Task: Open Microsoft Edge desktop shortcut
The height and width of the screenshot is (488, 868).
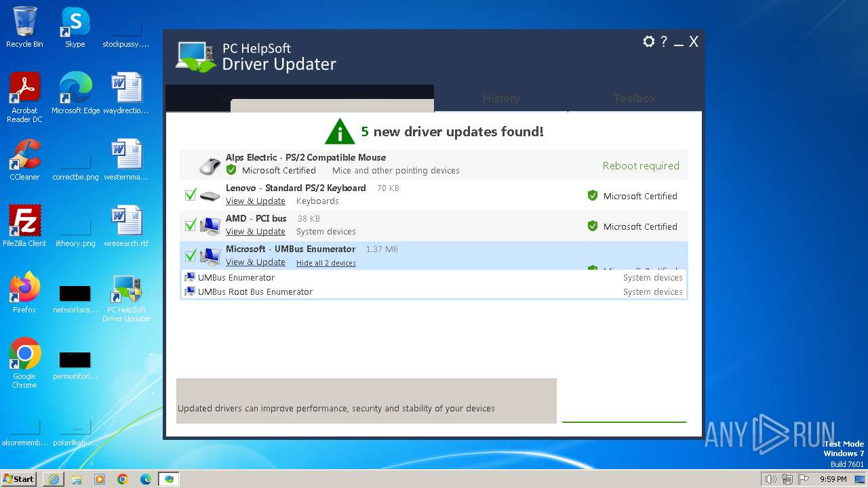Action: [x=75, y=93]
